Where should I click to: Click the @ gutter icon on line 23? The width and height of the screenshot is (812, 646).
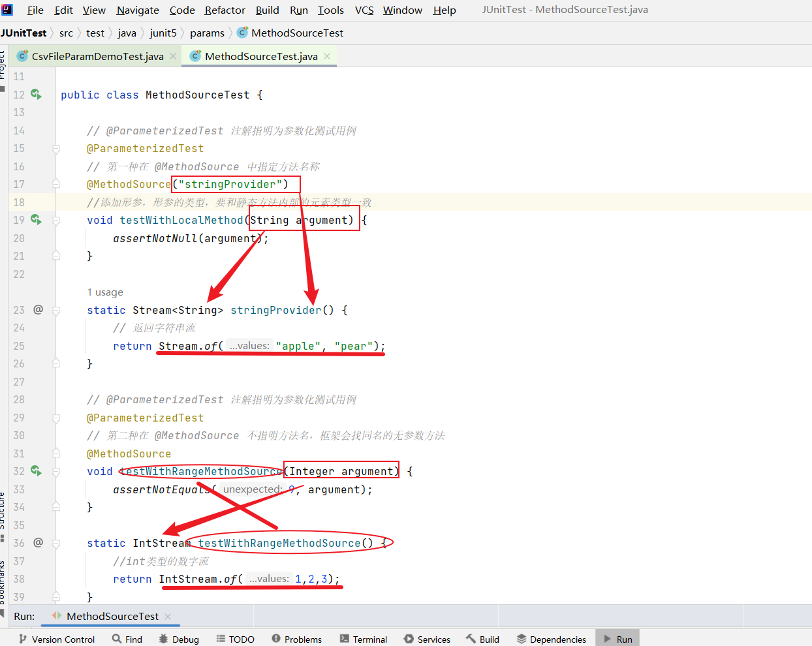click(x=38, y=310)
